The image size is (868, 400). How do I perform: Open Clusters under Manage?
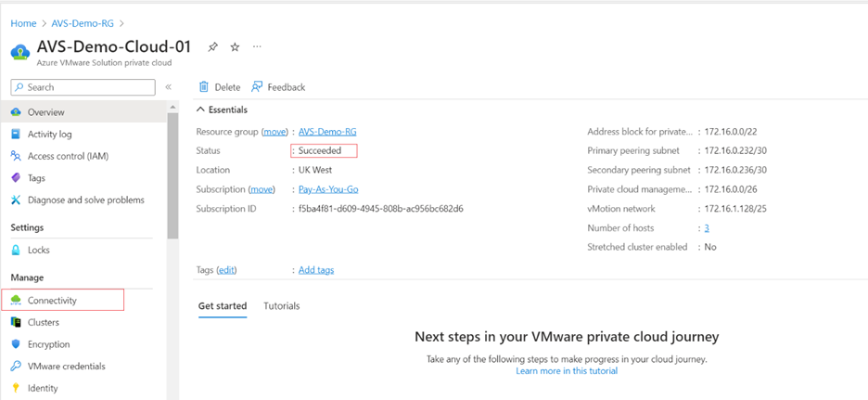click(x=83, y=322)
